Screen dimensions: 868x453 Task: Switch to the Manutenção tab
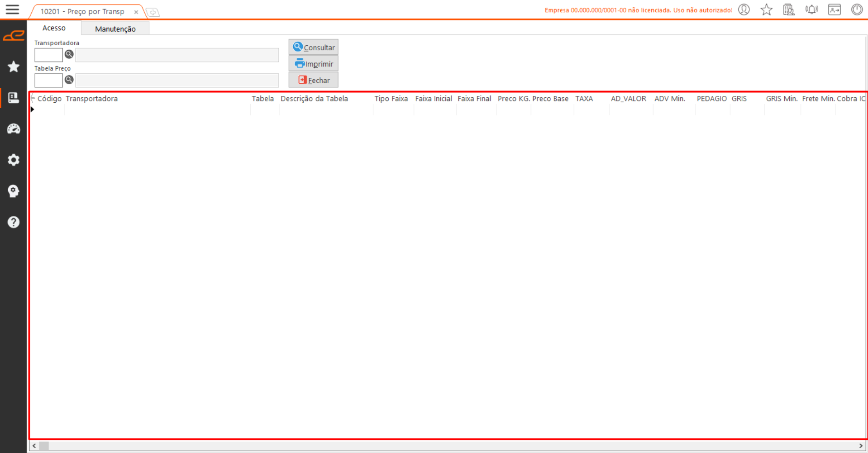(x=115, y=29)
